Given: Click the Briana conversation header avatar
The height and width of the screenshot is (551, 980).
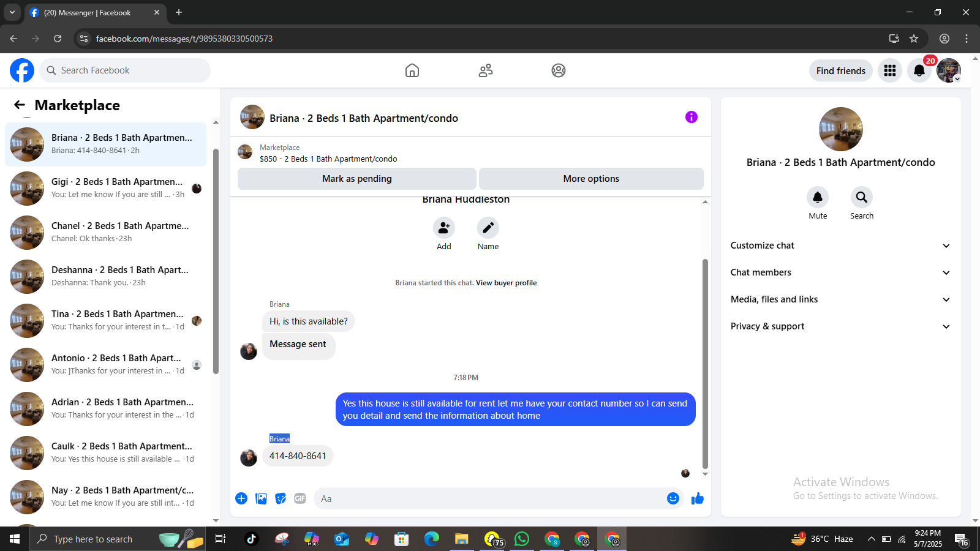Looking at the screenshot, I should coord(252,117).
